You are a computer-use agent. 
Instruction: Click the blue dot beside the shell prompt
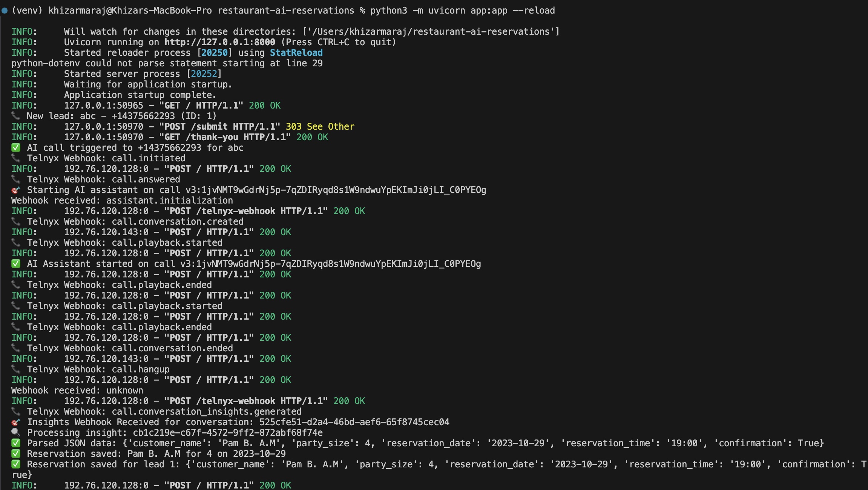(x=5, y=11)
